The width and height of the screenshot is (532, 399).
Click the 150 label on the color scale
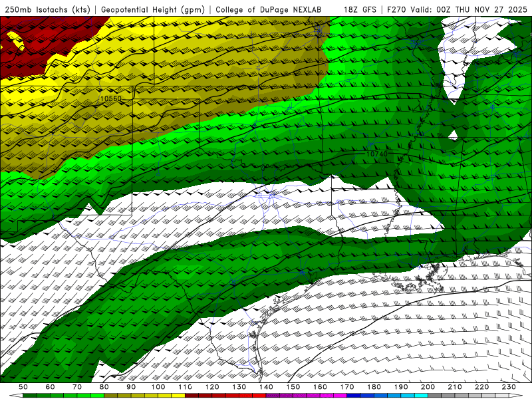[293, 387]
